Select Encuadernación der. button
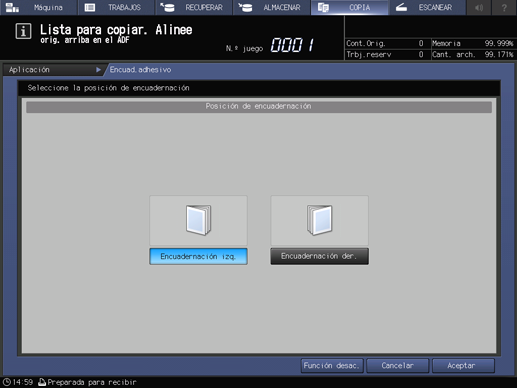 [x=319, y=256]
